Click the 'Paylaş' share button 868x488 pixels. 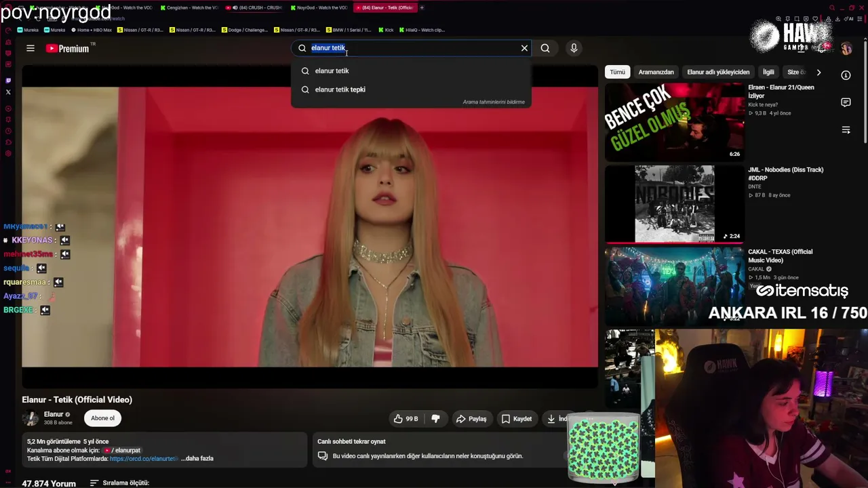pyautogui.click(x=471, y=419)
